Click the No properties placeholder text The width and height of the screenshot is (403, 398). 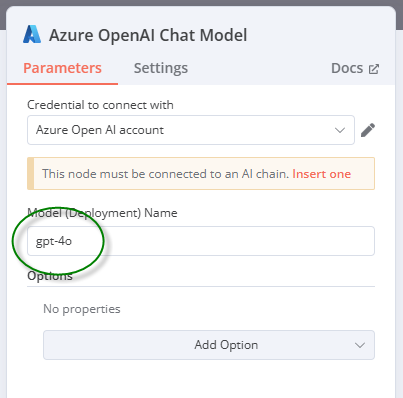point(82,309)
